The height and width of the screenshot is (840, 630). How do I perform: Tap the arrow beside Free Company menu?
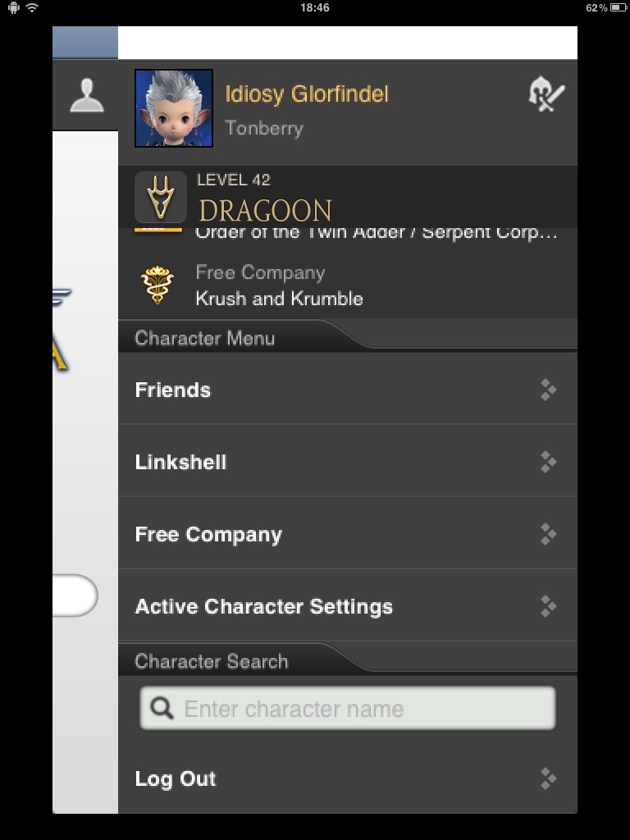tap(548, 534)
